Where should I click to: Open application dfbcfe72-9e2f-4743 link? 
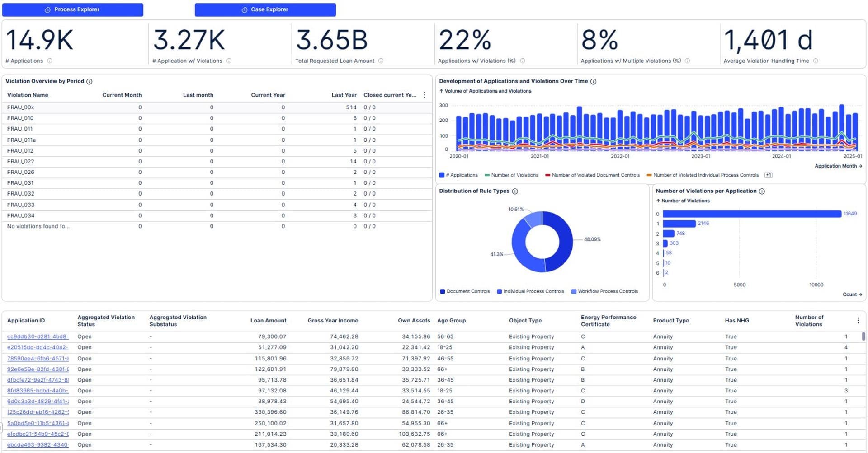point(38,380)
